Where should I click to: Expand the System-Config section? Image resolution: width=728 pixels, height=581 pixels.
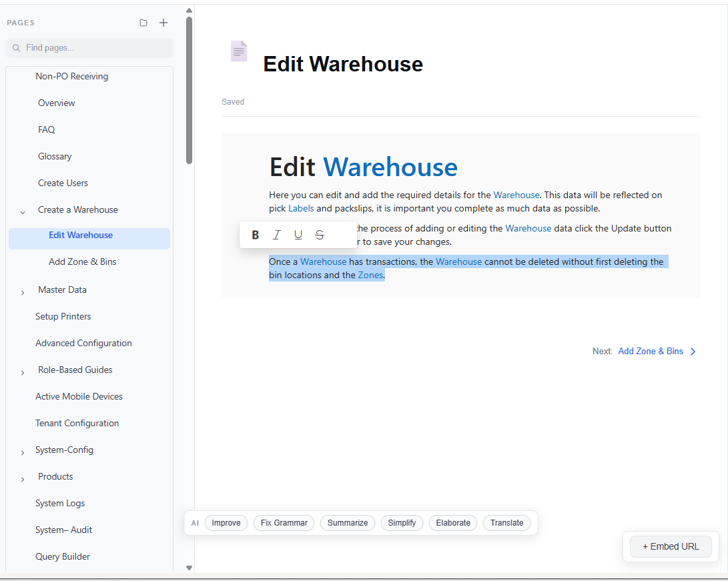tap(22, 450)
